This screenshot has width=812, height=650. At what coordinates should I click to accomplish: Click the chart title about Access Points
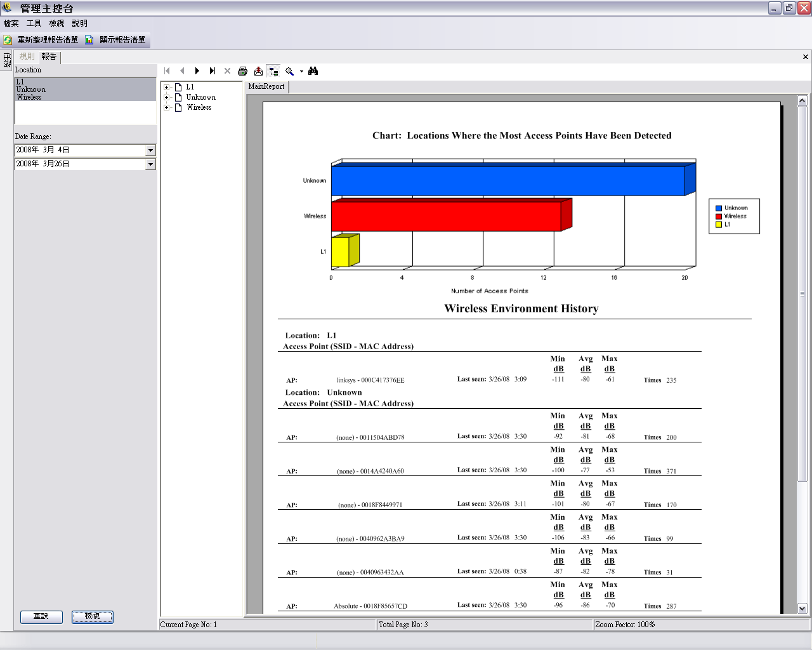click(521, 136)
